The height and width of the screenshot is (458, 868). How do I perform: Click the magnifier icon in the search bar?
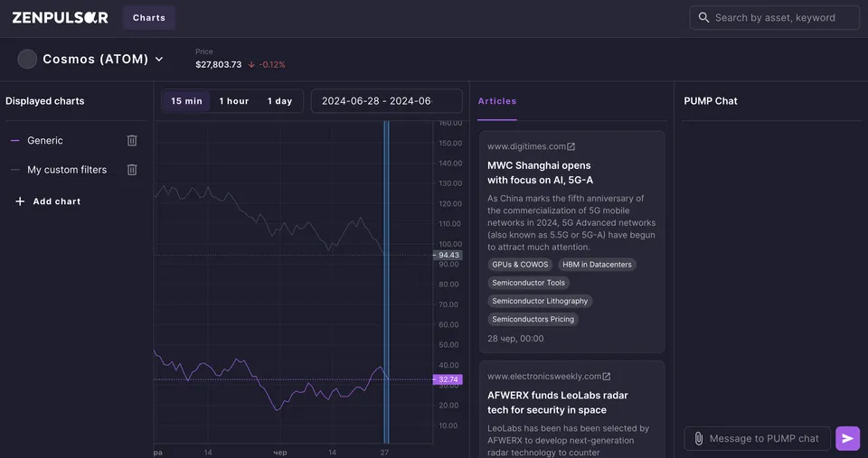pos(703,18)
